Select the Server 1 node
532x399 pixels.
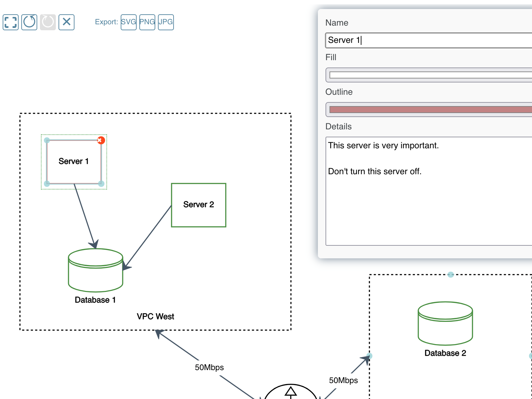pos(74,162)
